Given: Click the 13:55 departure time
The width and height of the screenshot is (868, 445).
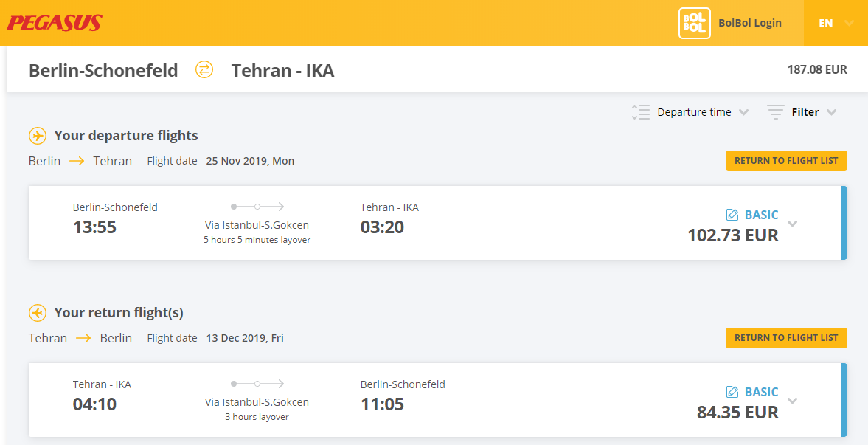Looking at the screenshot, I should [x=94, y=227].
